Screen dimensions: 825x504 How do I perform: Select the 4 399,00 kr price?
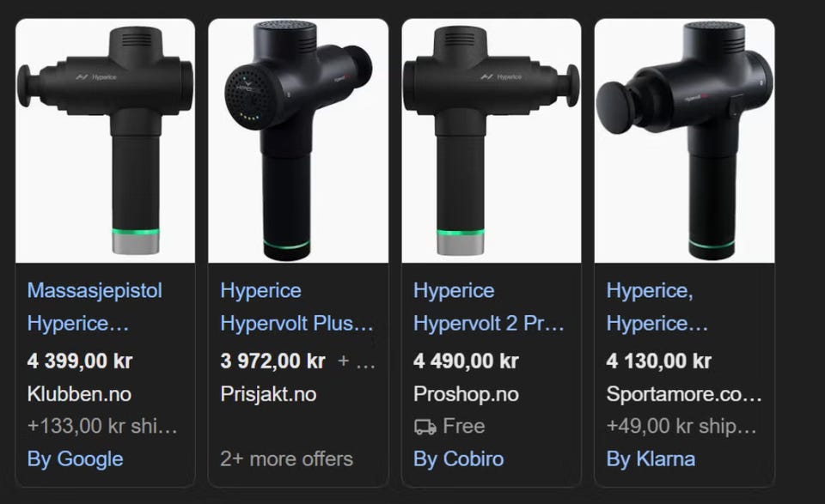pos(80,361)
